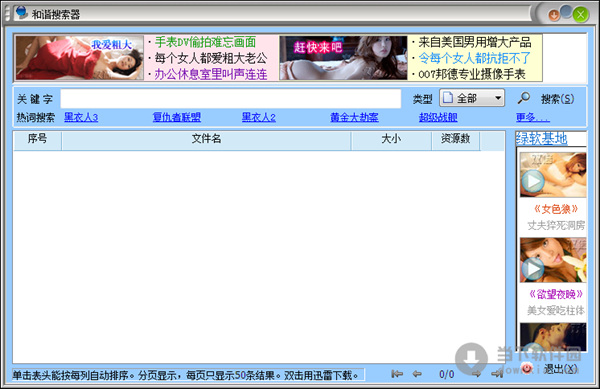Click the status bar hint text about 50条结果

pyautogui.click(x=186, y=375)
